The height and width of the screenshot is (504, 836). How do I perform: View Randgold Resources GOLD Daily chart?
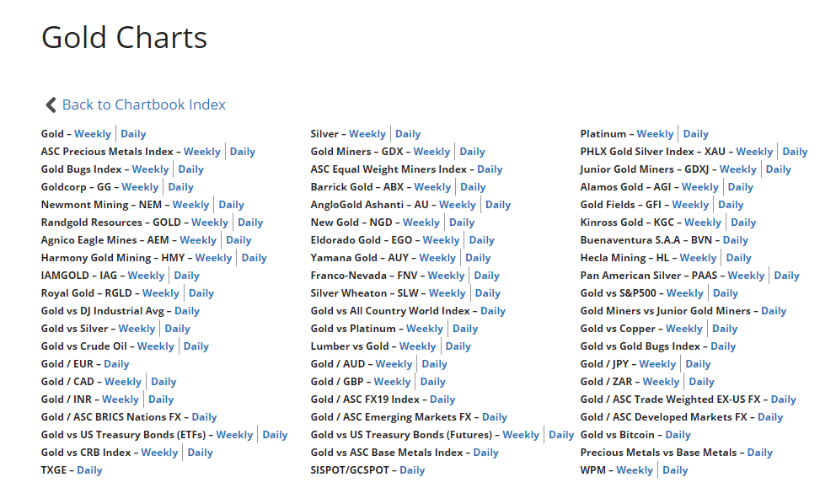(x=250, y=222)
